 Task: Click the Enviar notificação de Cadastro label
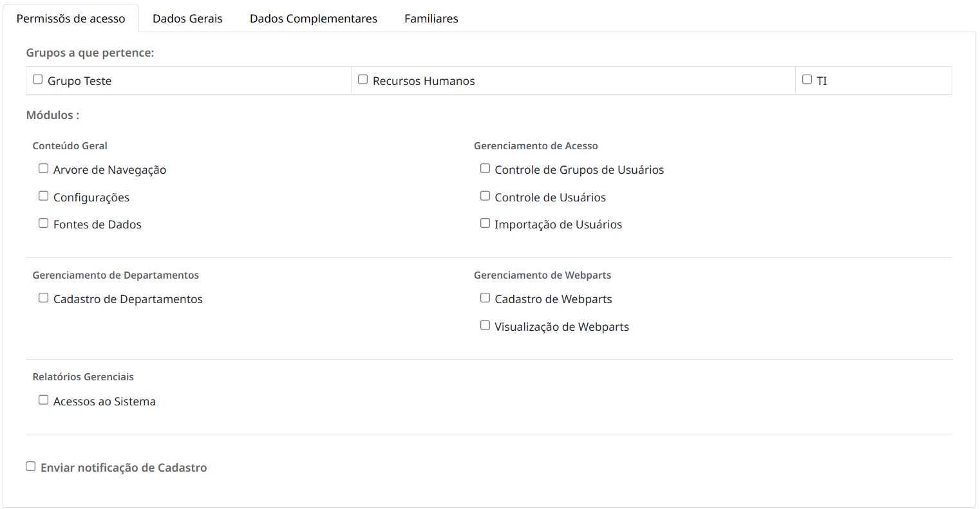124,468
